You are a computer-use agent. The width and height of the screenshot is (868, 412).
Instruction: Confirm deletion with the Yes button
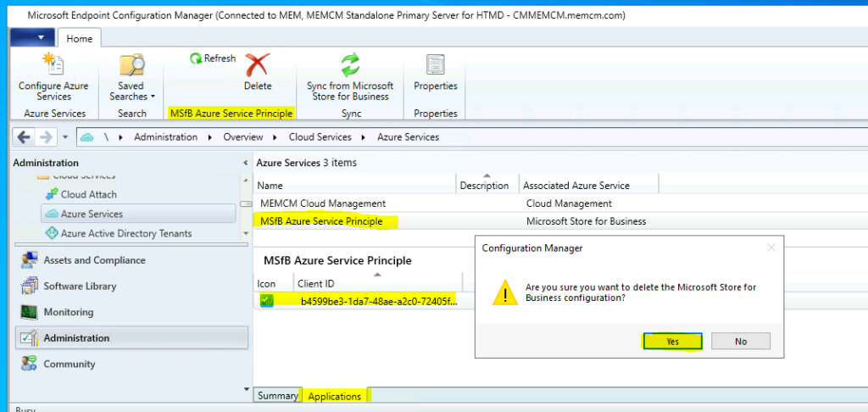tap(672, 341)
